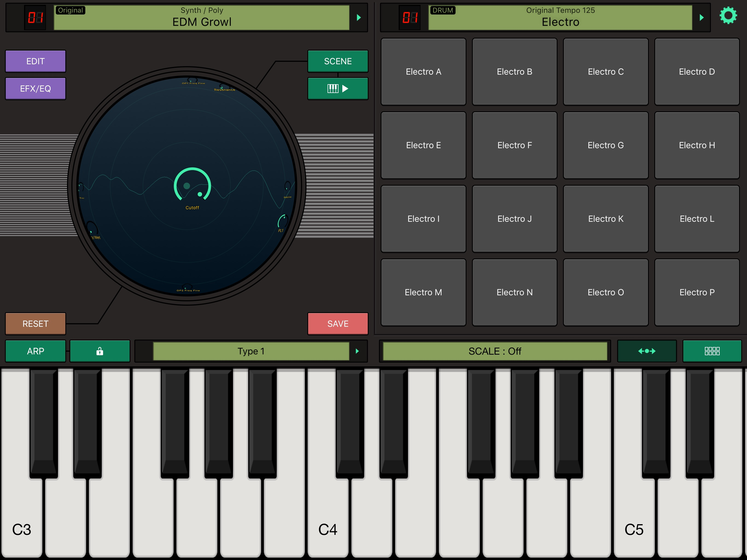Open the EFX/EQ page

click(36, 89)
